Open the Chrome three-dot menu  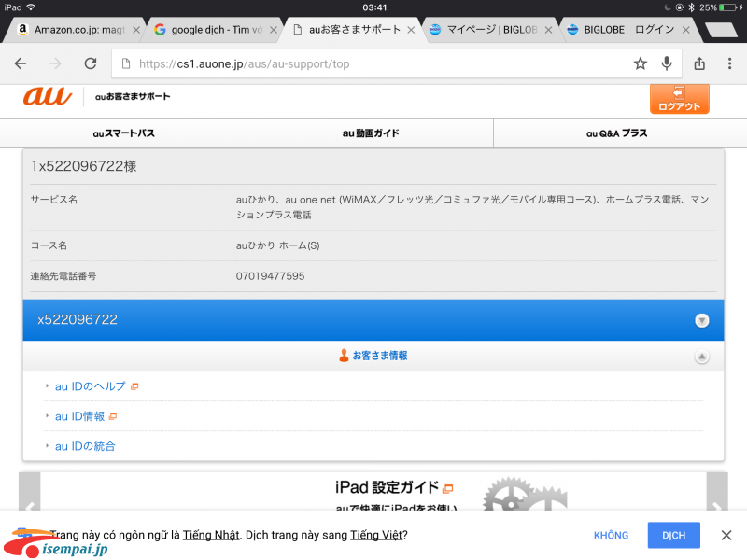coord(729,63)
